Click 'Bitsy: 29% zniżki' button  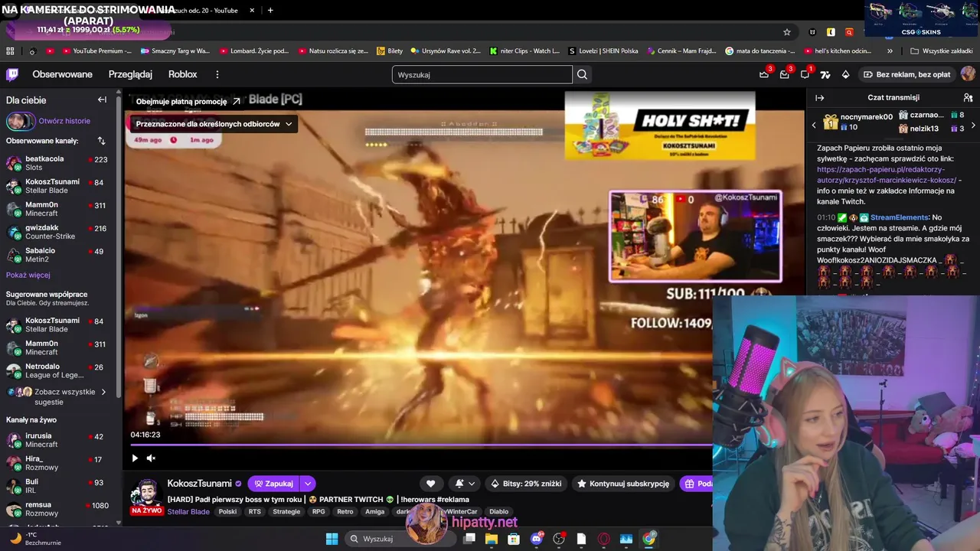point(526,484)
